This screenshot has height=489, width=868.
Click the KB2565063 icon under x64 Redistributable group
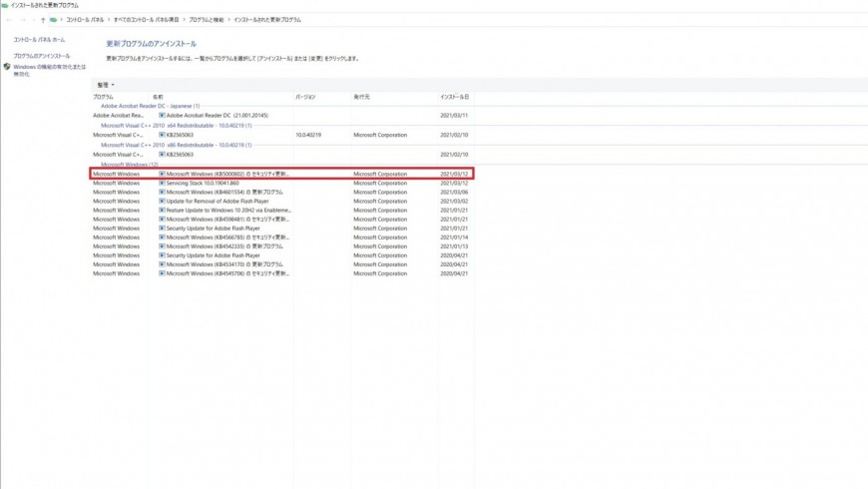(x=162, y=135)
